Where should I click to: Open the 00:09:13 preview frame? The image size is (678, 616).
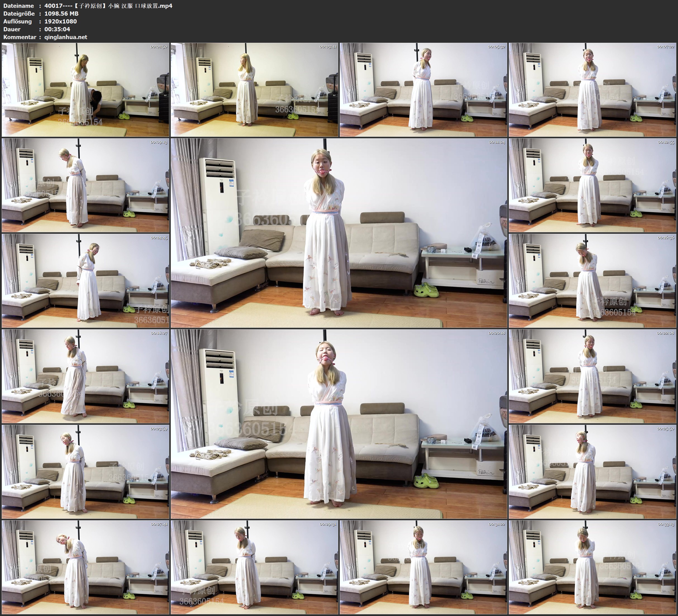pyautogui.click(x=85, y=185)
